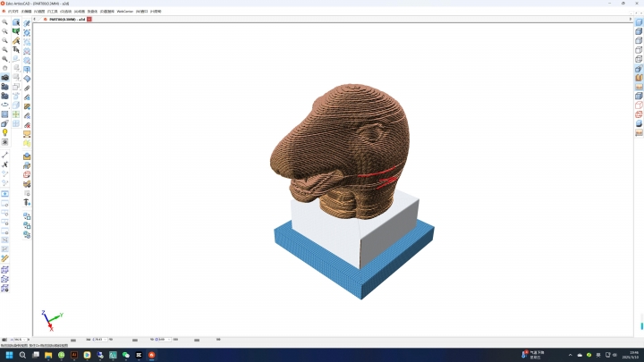Click the status bar field showing 0.50

(161, 340)
